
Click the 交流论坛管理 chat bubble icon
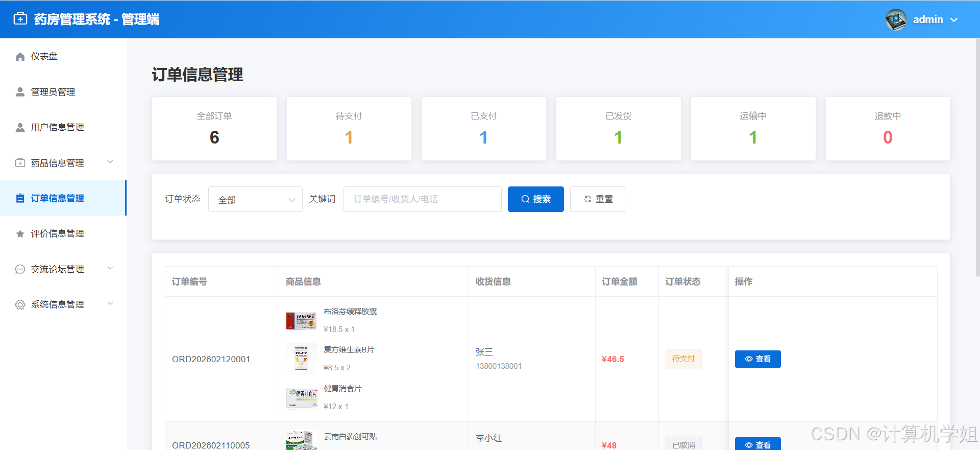pyautogui.click(x=20, y=269)
